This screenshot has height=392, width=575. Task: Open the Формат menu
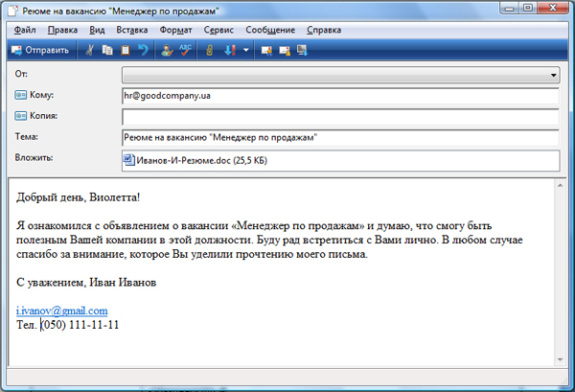[175, 30]
